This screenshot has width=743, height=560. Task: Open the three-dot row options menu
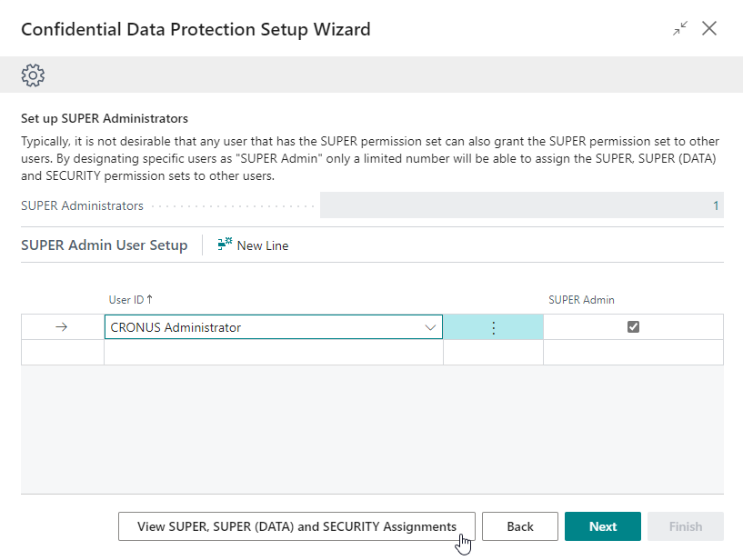coord(493,327)
